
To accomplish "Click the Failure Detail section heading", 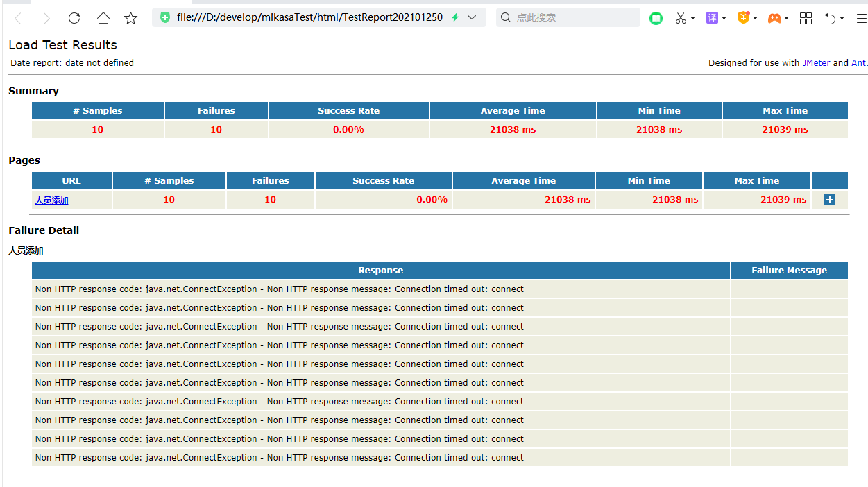I will click(44, 230).
